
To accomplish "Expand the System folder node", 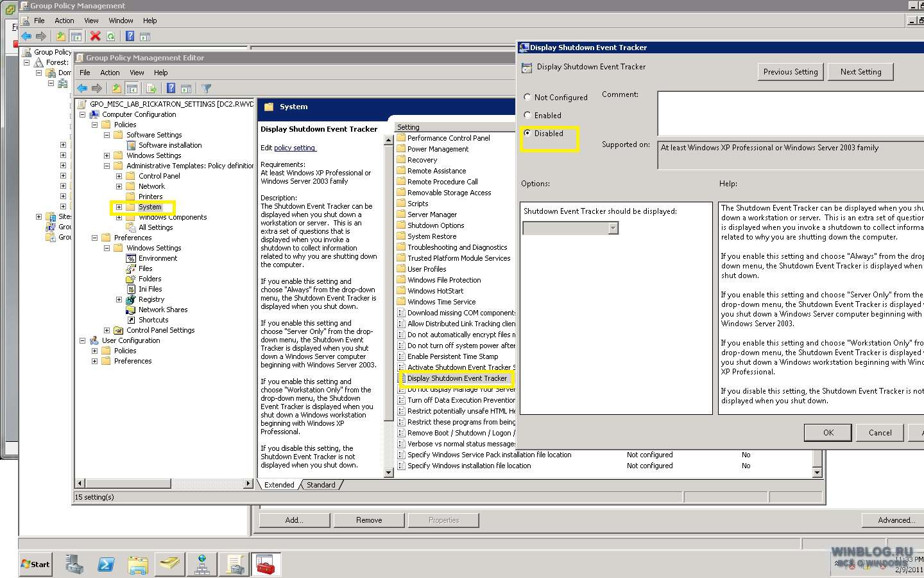I will pyautogui.click(x=119, y=207).
